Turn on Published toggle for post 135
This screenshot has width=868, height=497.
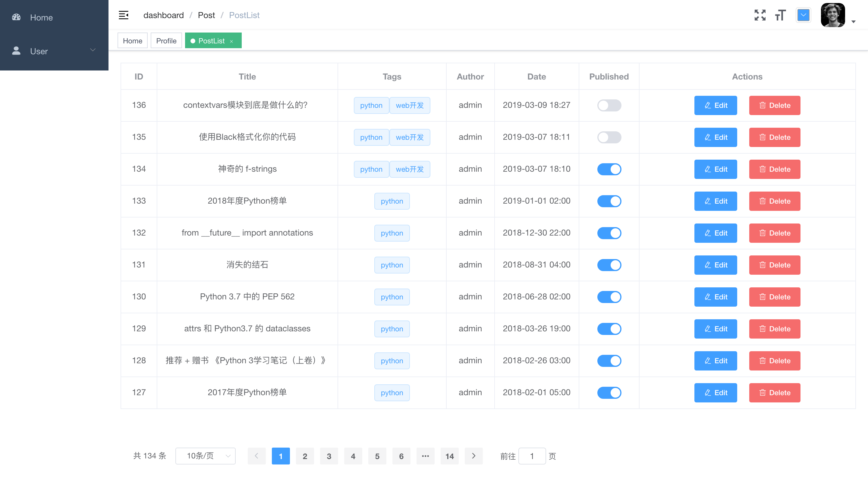click(x=609, y=137)
